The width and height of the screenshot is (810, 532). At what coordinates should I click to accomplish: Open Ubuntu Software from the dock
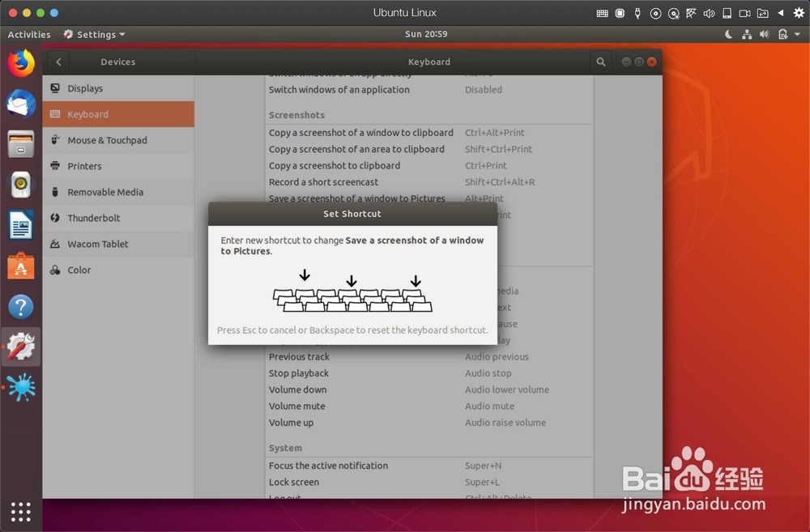pos(21,266)
